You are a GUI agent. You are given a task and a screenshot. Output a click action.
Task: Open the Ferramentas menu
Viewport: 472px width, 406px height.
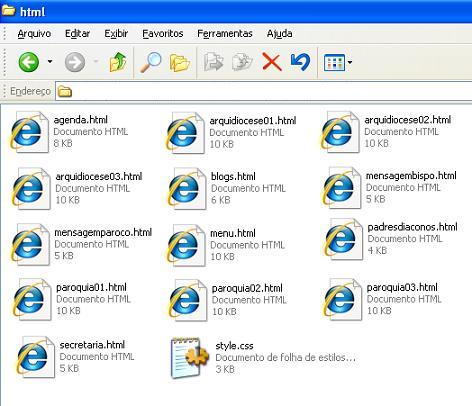click(225, 33)
